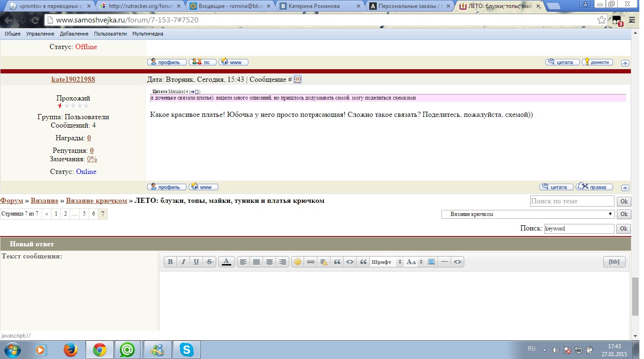This screenshot has width=644, height=359.
Task: Toggle bold formatting in reply editor
Action: click(x=170, y=262)
